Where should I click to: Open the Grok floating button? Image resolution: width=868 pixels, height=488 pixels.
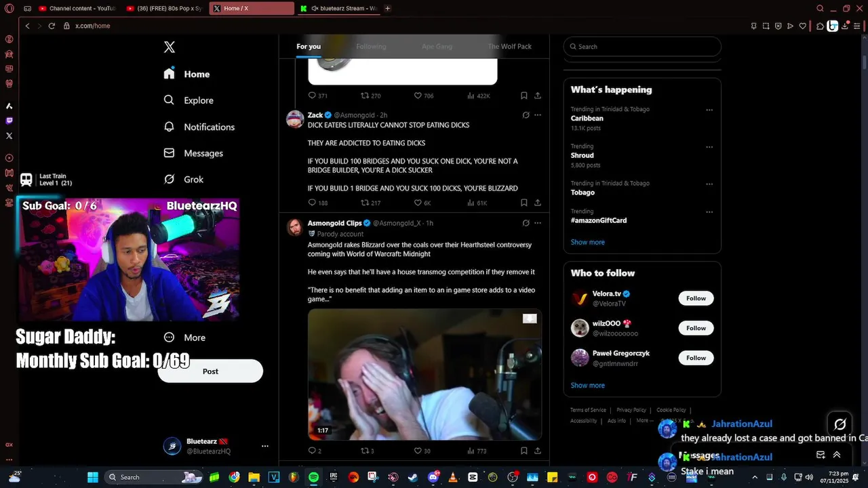coord(840,424)
